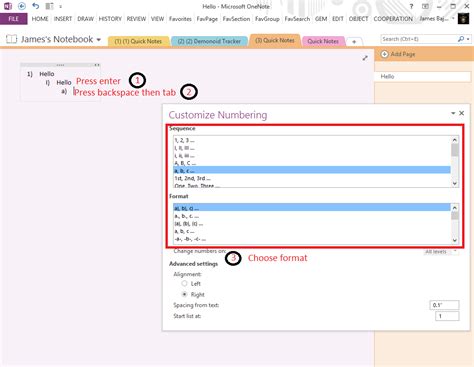474x367 pixels.
Task: Open the Customize Quick Access Toolbar arrow
Action: point(60,6)
